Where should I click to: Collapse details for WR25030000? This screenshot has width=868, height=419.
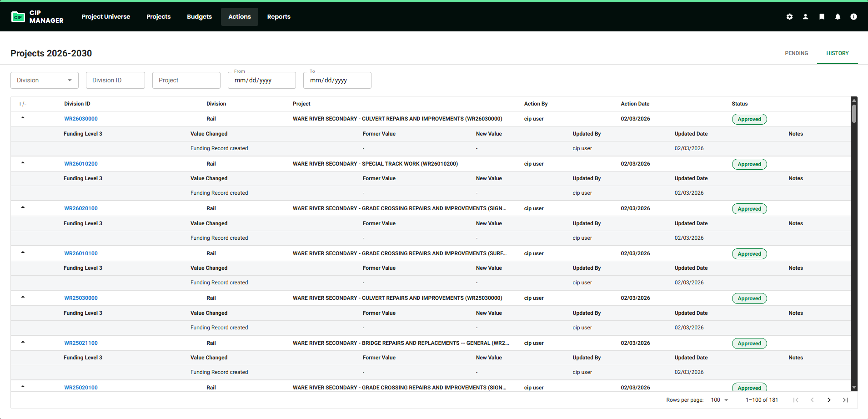(x=23, y=296)
